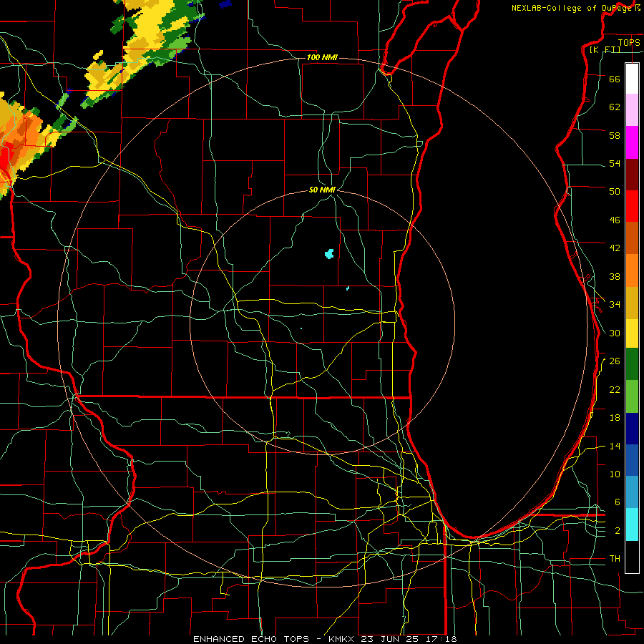Click the "26" legend value
Screen dimensions: 644x644
(615, 361)
